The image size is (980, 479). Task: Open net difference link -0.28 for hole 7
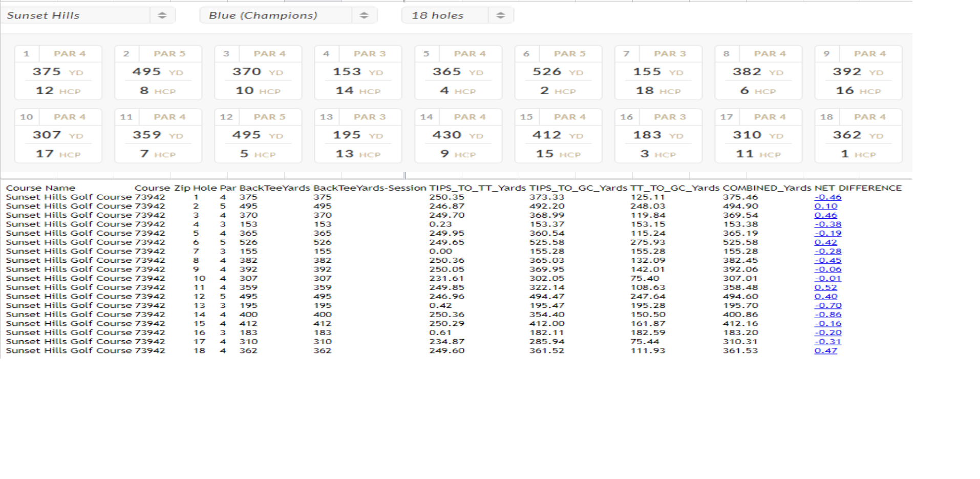(828, 252)
